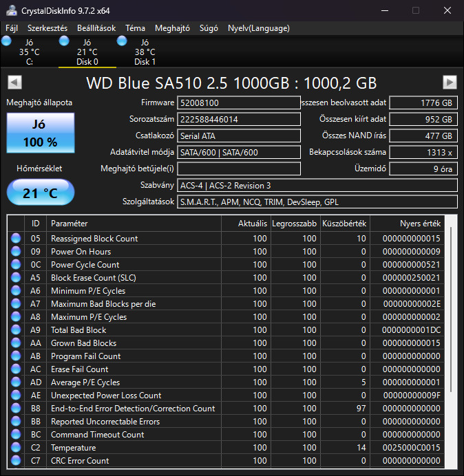The width and height of the screenshot is (464, 476).
Task: Click the power-on count value 1313 x
Action: 423,152
